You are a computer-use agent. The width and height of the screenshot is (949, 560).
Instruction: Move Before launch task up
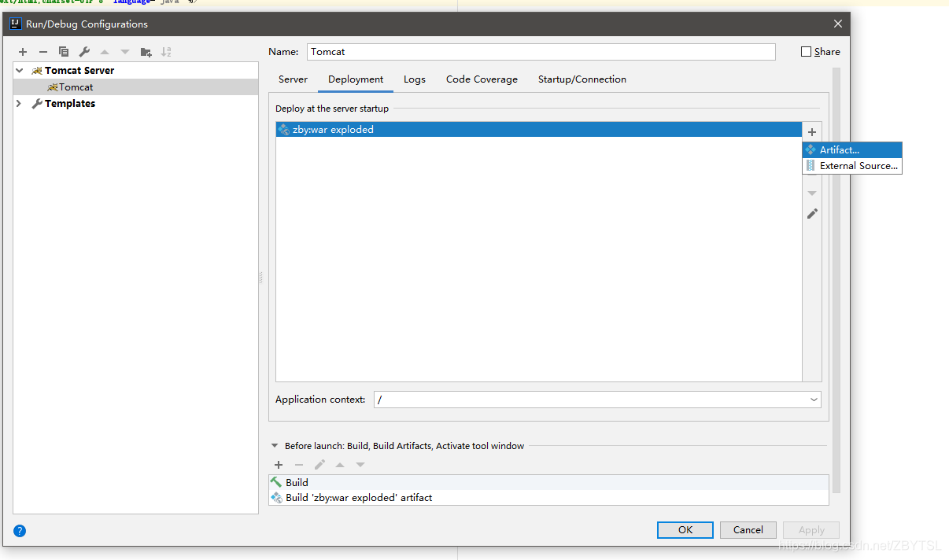340,465
